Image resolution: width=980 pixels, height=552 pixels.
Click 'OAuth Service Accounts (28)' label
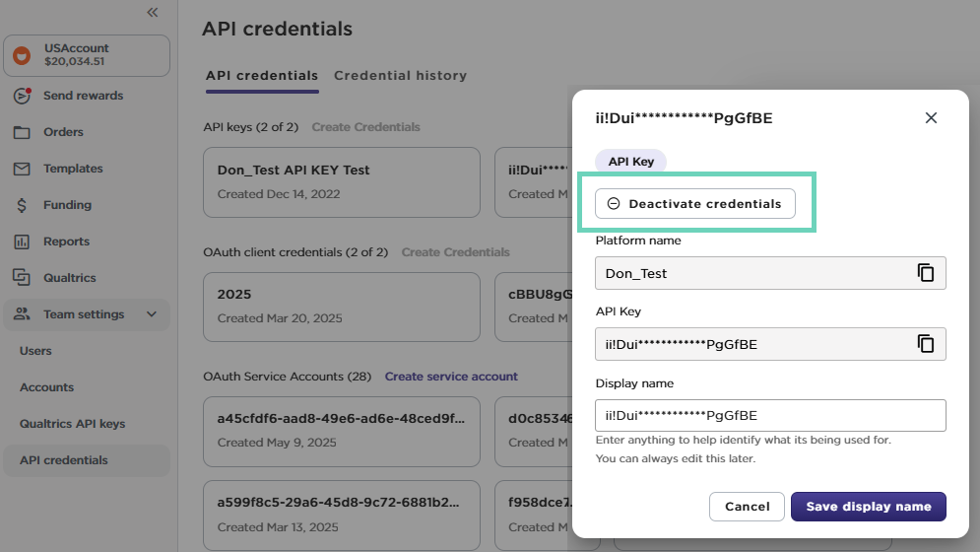287,377
